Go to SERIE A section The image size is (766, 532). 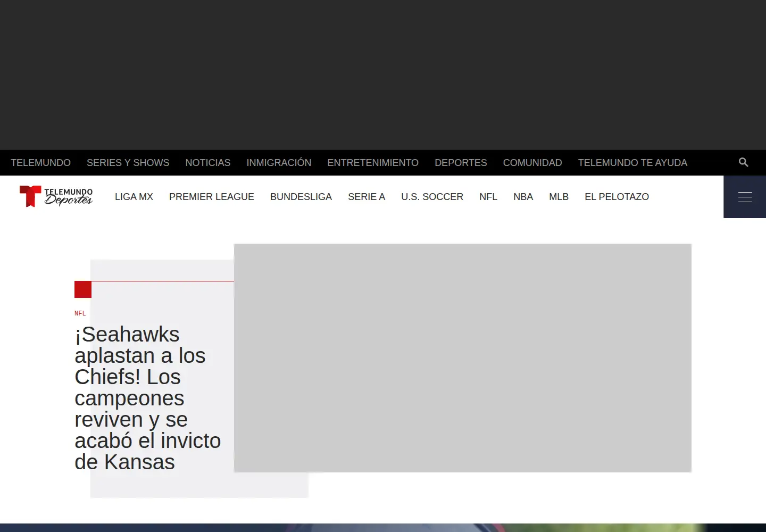tap(367, 197)
